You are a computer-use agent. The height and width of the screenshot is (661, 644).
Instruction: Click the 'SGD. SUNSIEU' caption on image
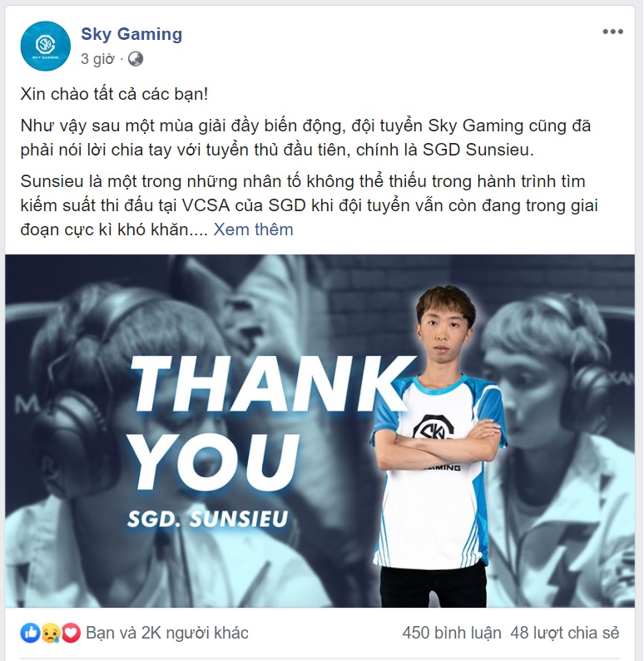(207, 519)
